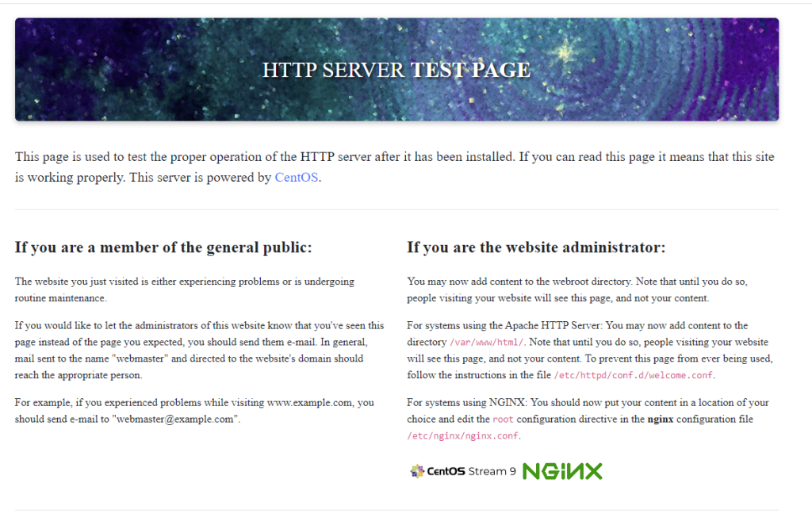Image resolution: width=812 pixels, height=529 pixels.
Task: Click the paragraph beginning 'For systems using the Apache'
Action: click(590, 351)
